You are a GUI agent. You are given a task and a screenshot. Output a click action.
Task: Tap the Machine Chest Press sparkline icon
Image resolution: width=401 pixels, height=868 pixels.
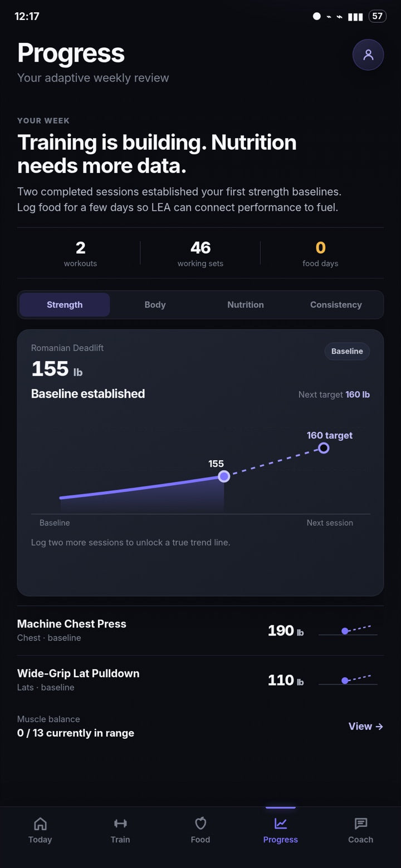point(348,630)
